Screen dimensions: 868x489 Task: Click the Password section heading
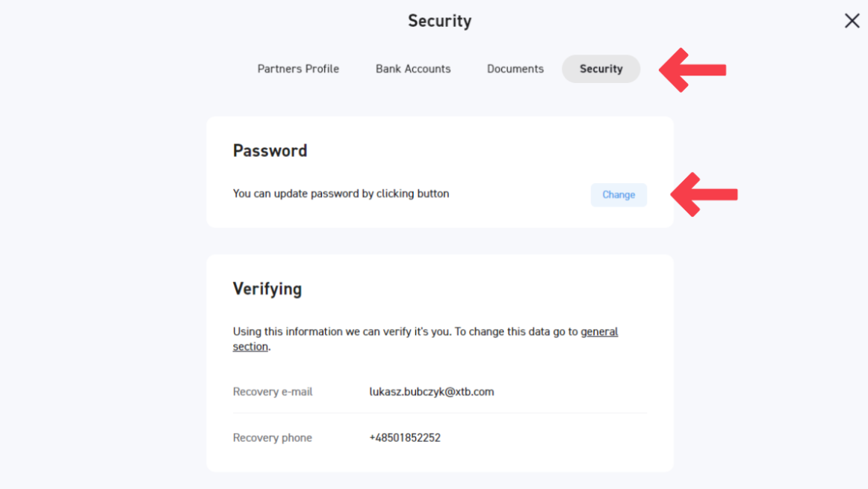[270, 151]
